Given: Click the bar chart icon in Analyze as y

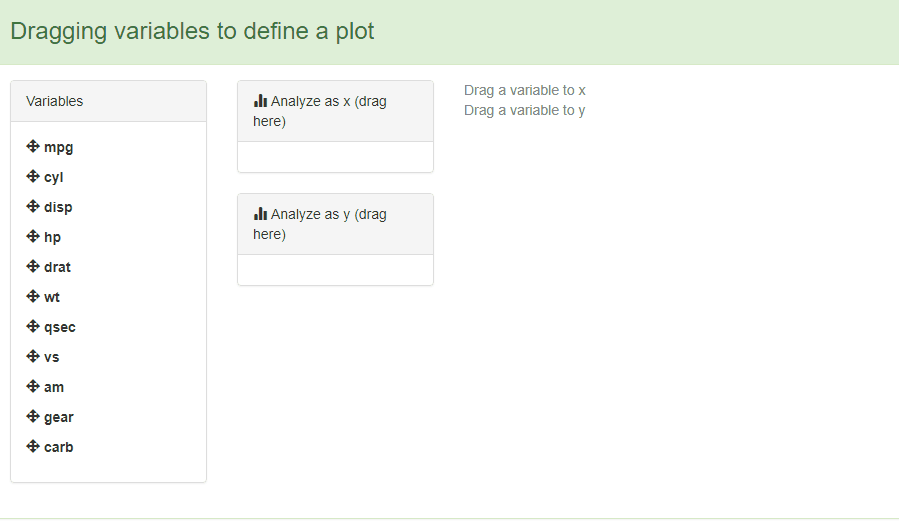Looking at the screenshot, I should click(260, 214).
